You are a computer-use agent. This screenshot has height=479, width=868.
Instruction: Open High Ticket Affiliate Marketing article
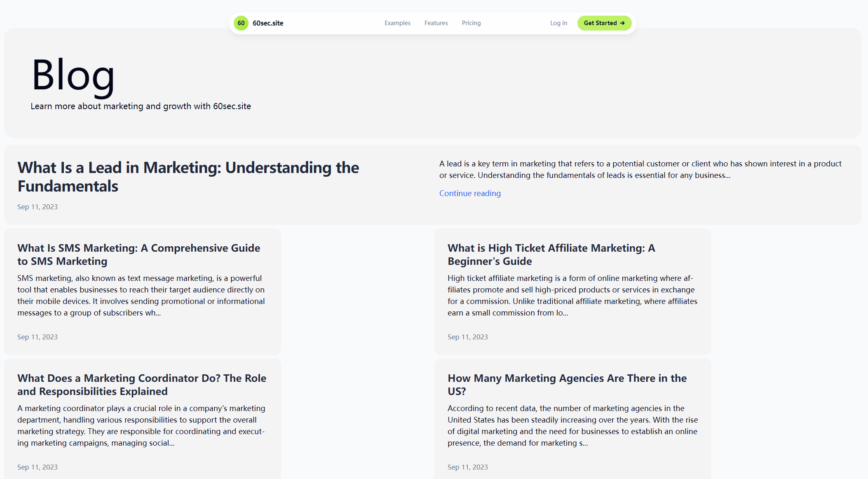[x=551, y=255]
